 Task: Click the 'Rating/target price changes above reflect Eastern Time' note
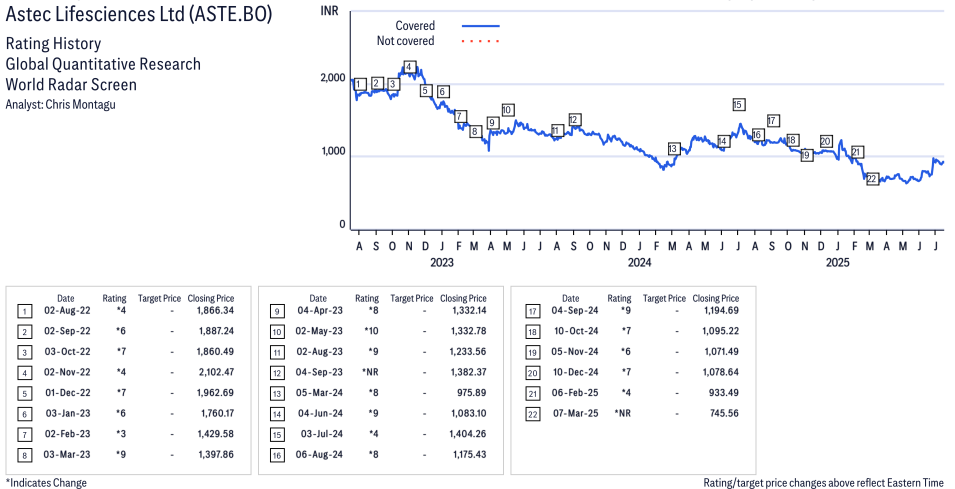coord(823,483)
